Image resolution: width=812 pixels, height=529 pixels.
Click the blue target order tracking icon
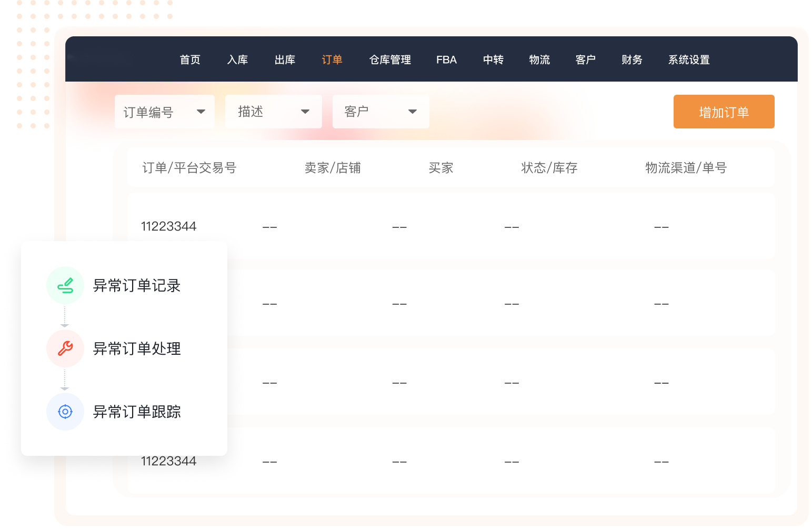tap(65, 412)
